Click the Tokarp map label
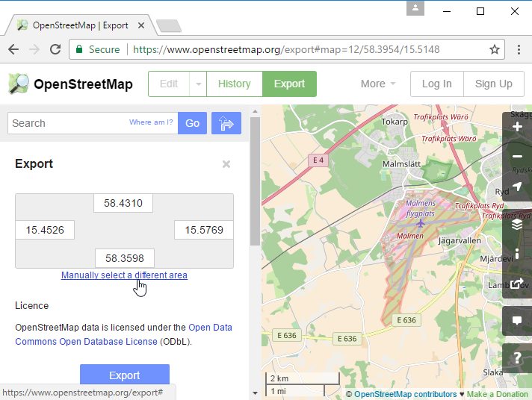The width and height of the screenshot is (532, 400). 395,122
